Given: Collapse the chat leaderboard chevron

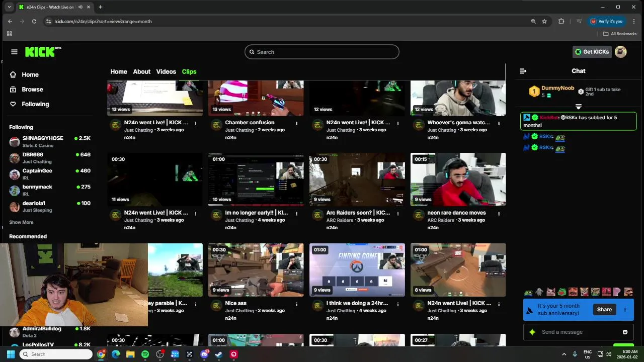Looking at the screenshot, I should (x=579, y=107).
